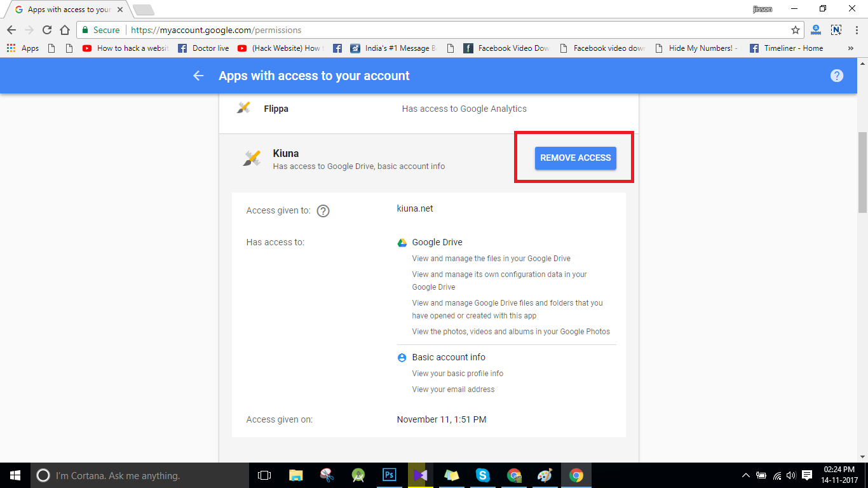Open the unlabeled Facebook bookmark
The width and height of the screenshot is (868, 488).
(337, 48)
